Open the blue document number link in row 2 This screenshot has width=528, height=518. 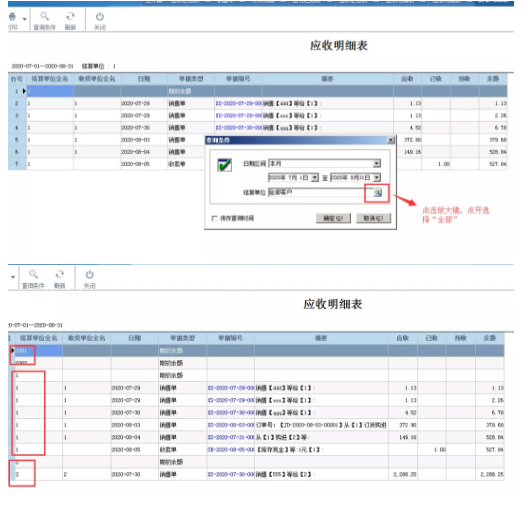click(239, 103)
